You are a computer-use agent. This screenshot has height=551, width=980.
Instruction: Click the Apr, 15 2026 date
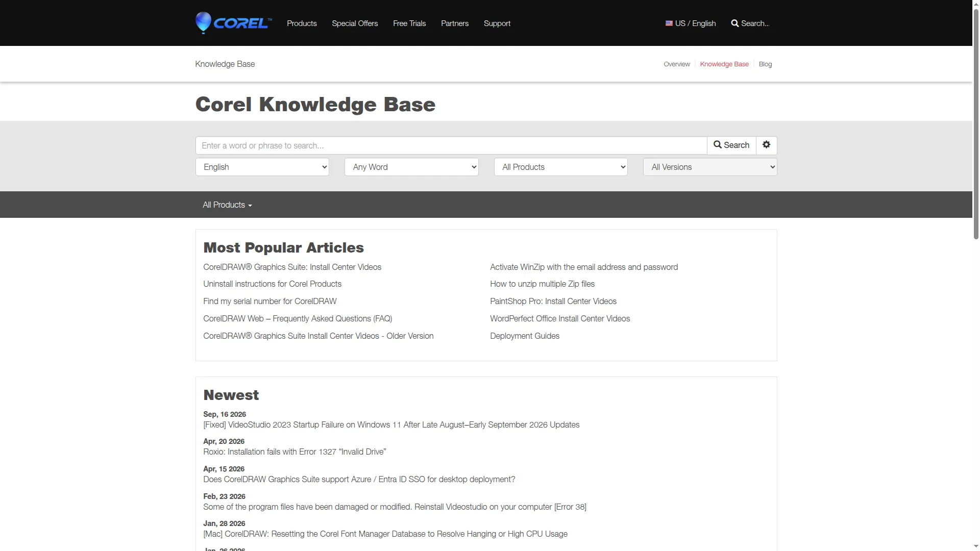224,469
